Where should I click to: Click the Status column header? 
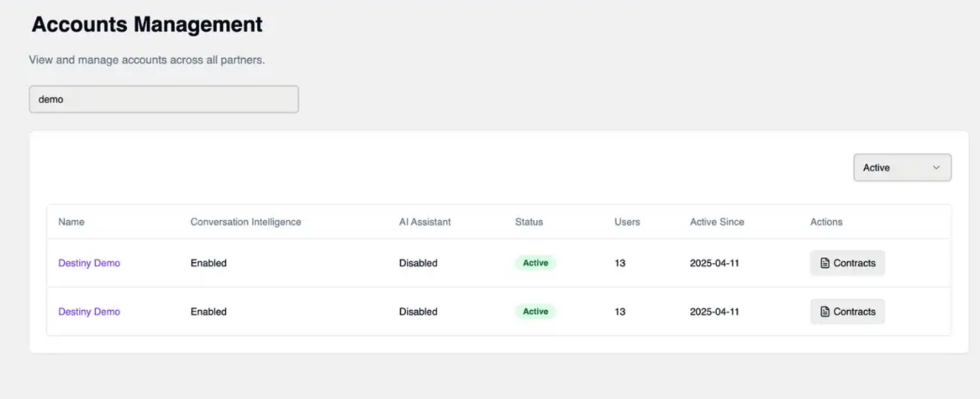point(529,222)
